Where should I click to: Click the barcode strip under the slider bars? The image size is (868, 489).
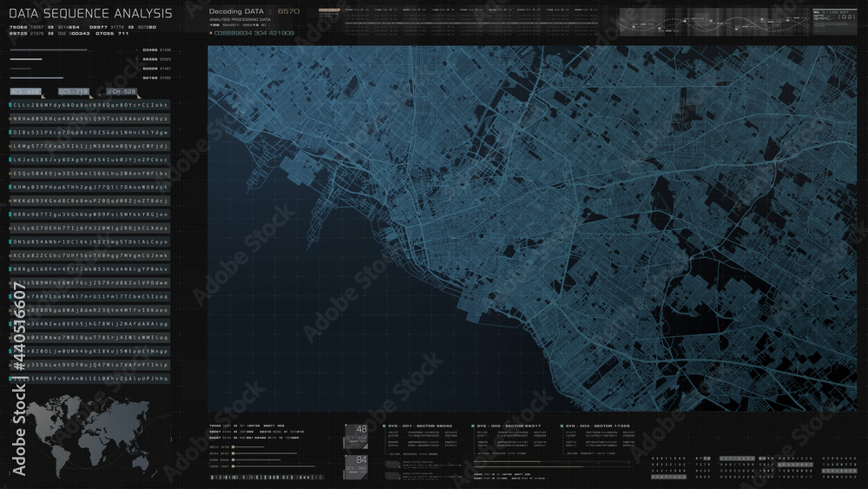point(266,477)
